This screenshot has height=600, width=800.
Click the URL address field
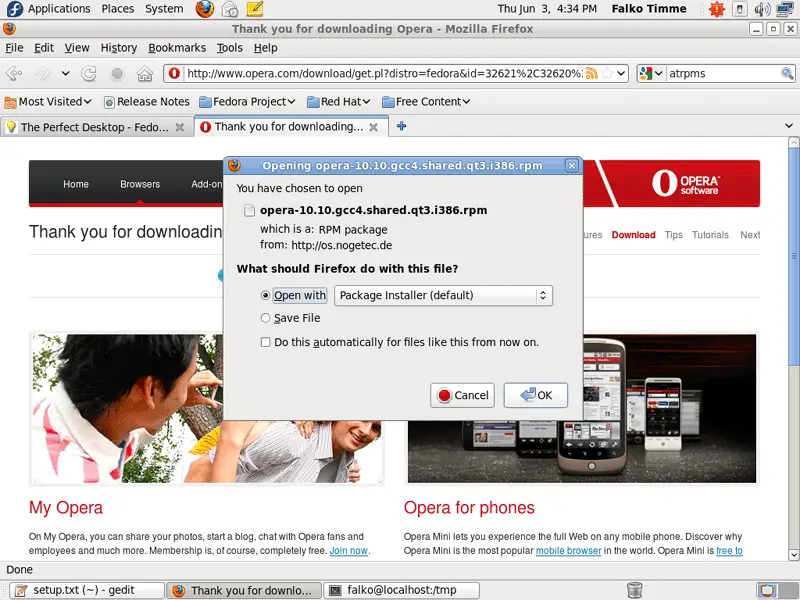[x=383, y=73]
